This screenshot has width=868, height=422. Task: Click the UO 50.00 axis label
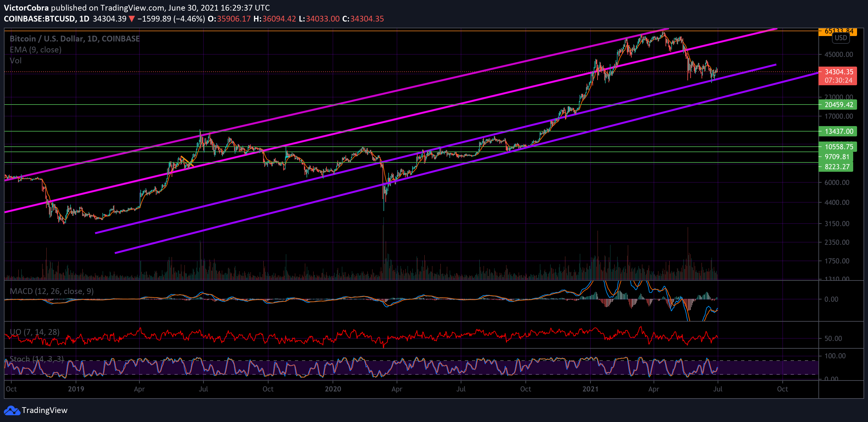pos(833,339)
